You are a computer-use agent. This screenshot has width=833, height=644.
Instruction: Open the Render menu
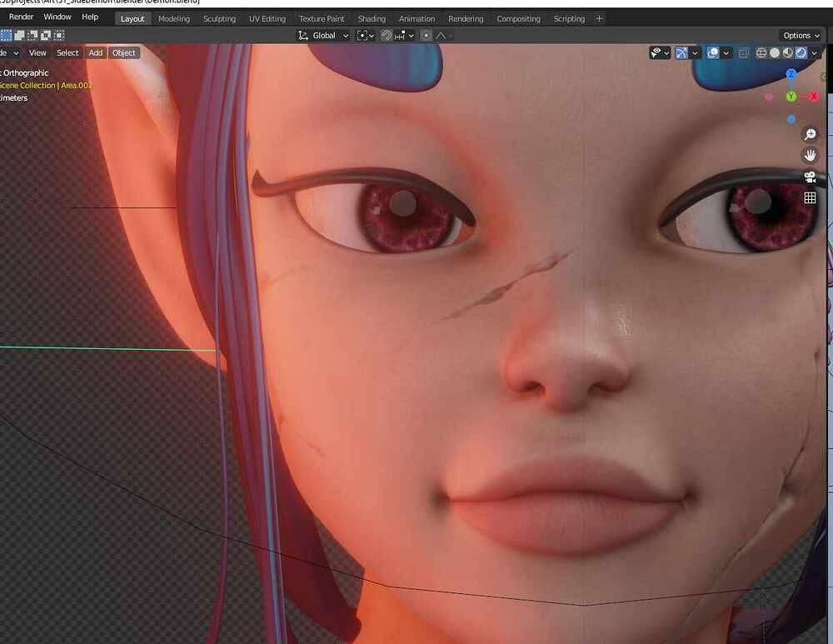click(20, 16)
